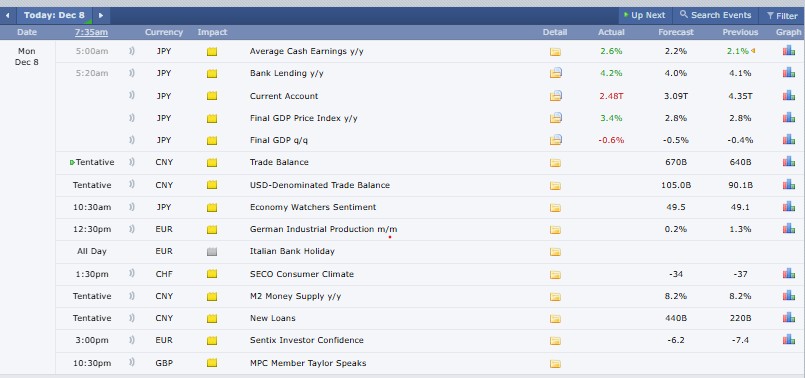Show graph for New Loans
805x378 pixels.
(789, 317)
